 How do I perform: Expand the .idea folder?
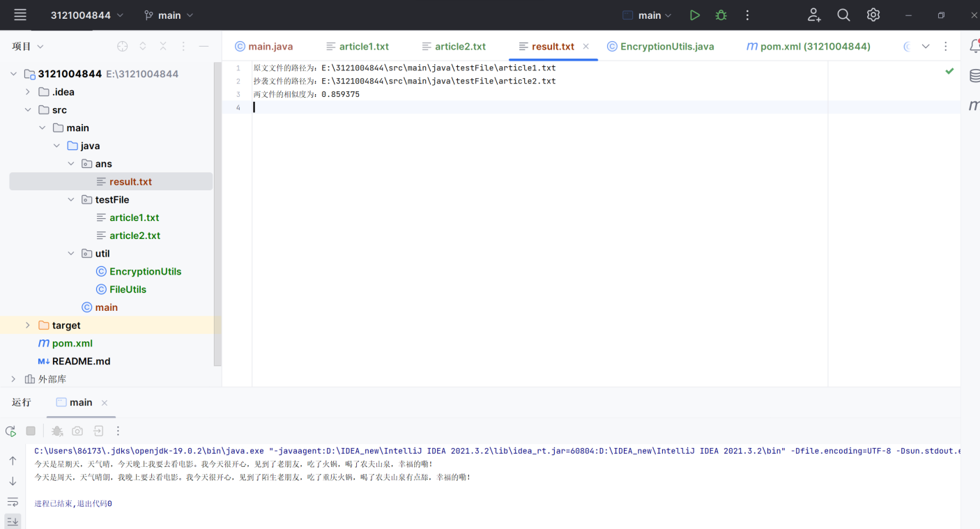click(28, 92)
